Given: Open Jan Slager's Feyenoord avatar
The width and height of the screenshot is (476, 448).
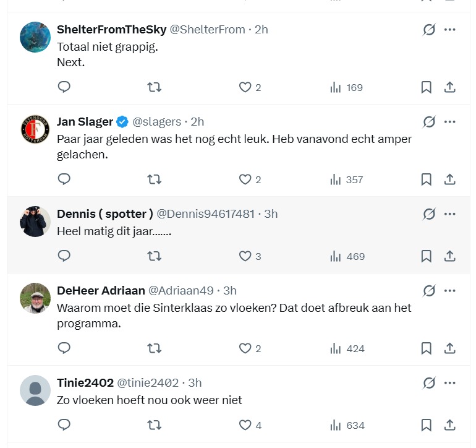Looking at the screenshot, I should pos(35,129).
